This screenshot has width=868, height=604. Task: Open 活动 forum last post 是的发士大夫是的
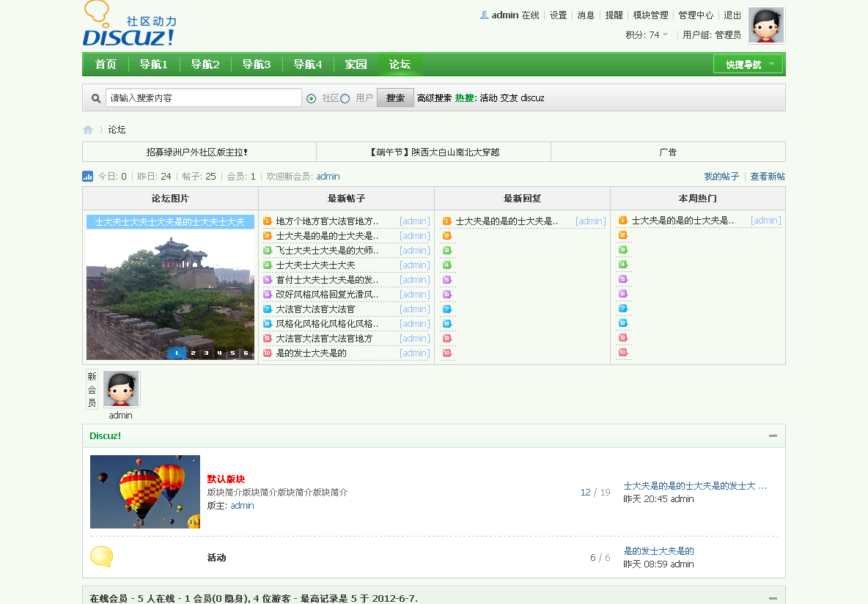coord(659,550)
